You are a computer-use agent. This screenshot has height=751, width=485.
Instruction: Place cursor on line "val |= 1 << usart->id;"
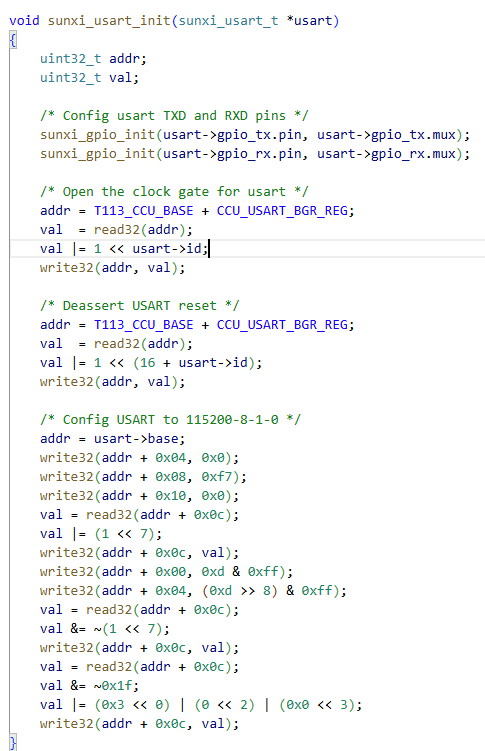coord(124,249)
